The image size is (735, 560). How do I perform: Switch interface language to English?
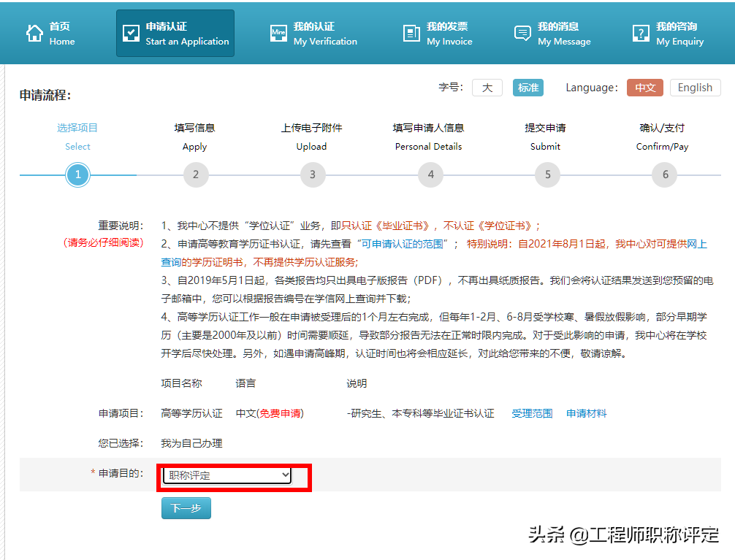point(694,87)
